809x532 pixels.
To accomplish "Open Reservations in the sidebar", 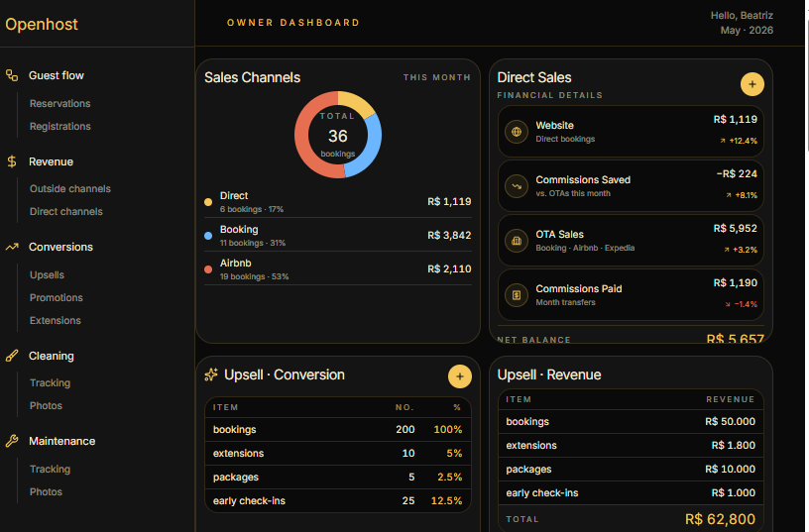I will pos(59,104).
